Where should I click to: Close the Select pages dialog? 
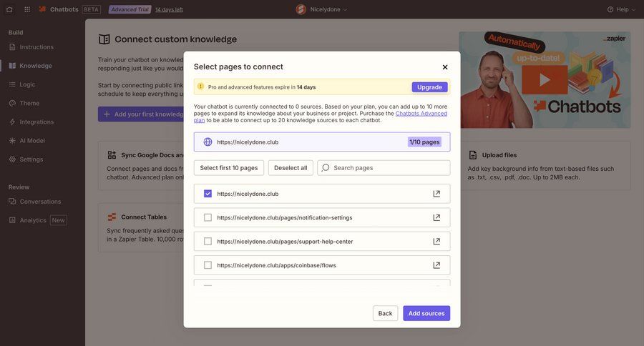[445, 67]
